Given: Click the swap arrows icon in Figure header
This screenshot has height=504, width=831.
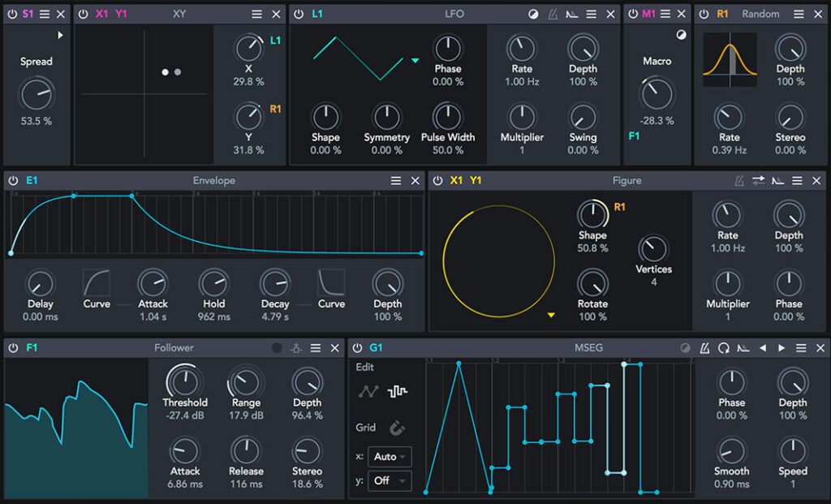Looking at the screenshot, I should pyautogui.click(x=759, y=181).
